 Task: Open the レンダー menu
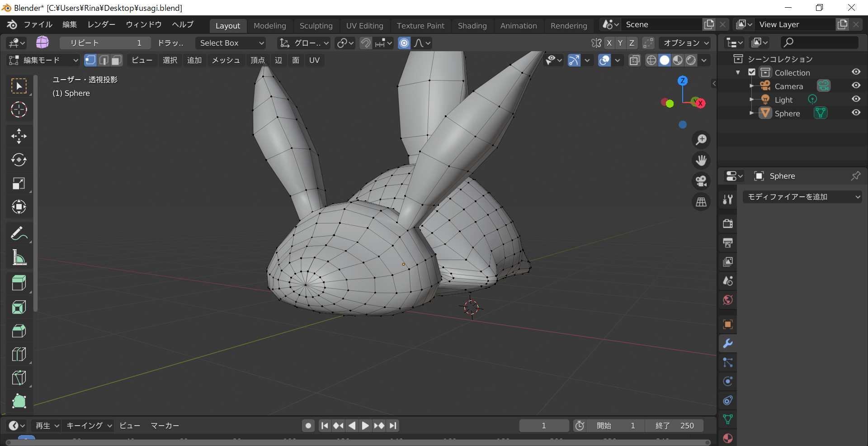pos(102,24)
